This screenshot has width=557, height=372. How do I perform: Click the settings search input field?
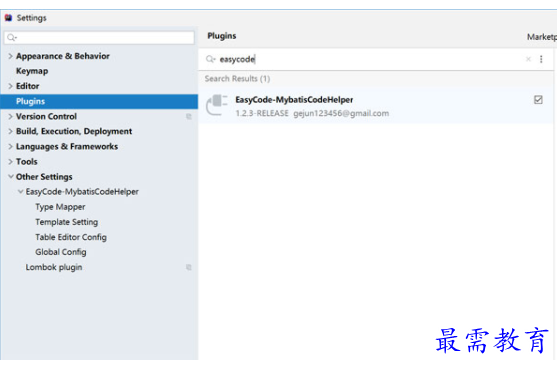(99, 37)
